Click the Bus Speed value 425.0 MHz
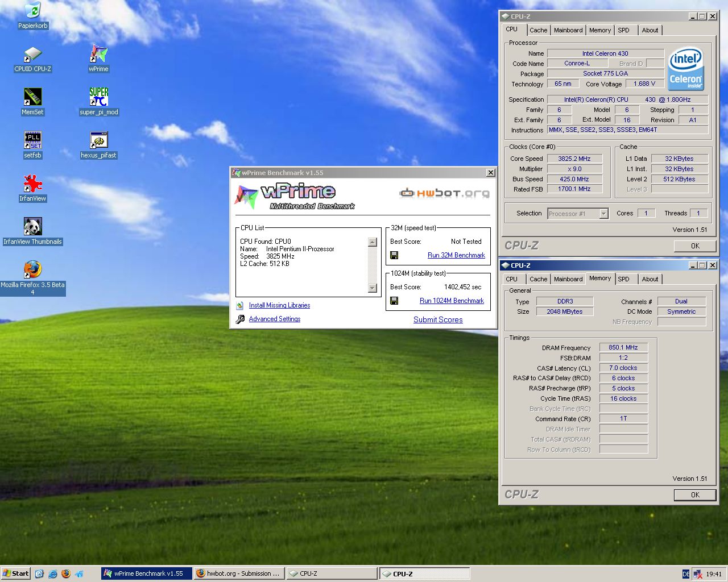 click(x=574, y=179)
